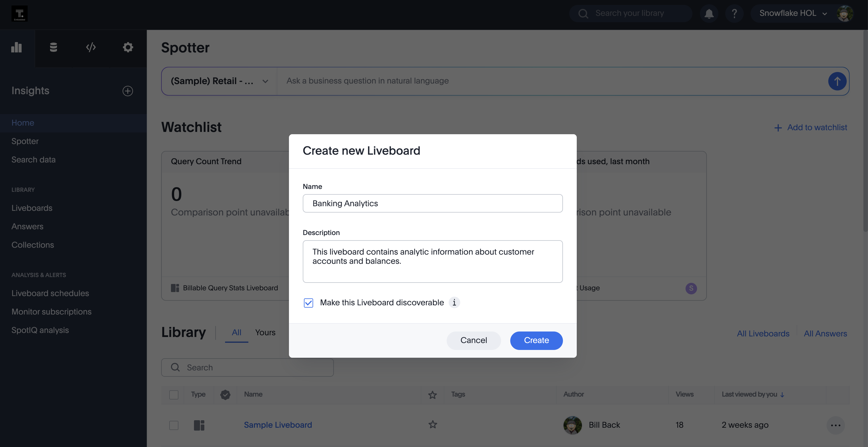Click the purple S badge on watchlist card
The image size is (868, 447).
(x=691, y=288)
